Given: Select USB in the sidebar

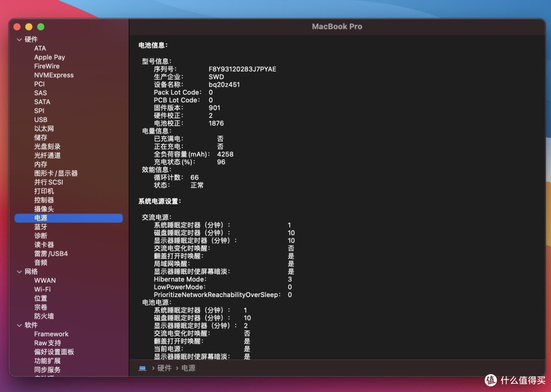Looking at the screenshot, I should point(41,120).
